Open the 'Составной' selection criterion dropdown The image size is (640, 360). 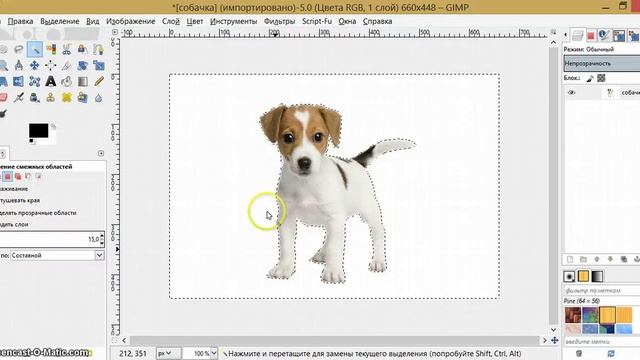57,255
